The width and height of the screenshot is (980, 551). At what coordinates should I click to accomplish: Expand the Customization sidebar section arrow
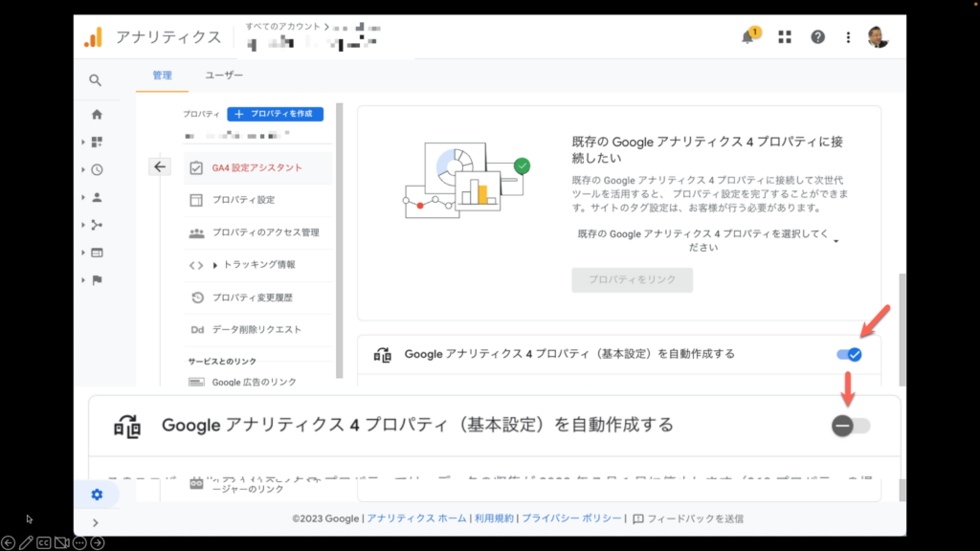tap(83, 143)
